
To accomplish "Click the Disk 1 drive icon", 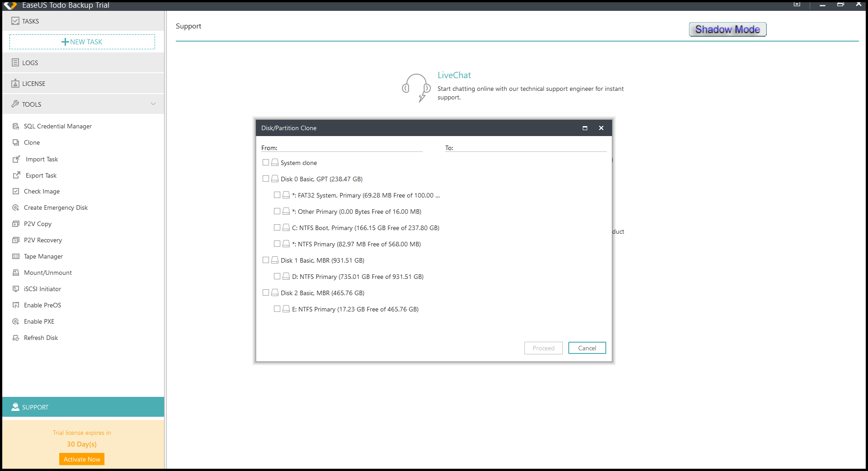I will tap(275, 260).
